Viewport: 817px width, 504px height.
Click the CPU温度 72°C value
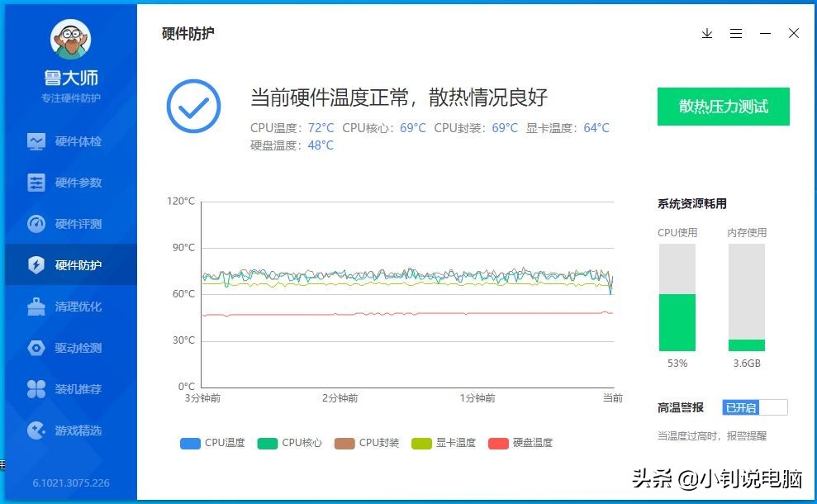(321, 128)
